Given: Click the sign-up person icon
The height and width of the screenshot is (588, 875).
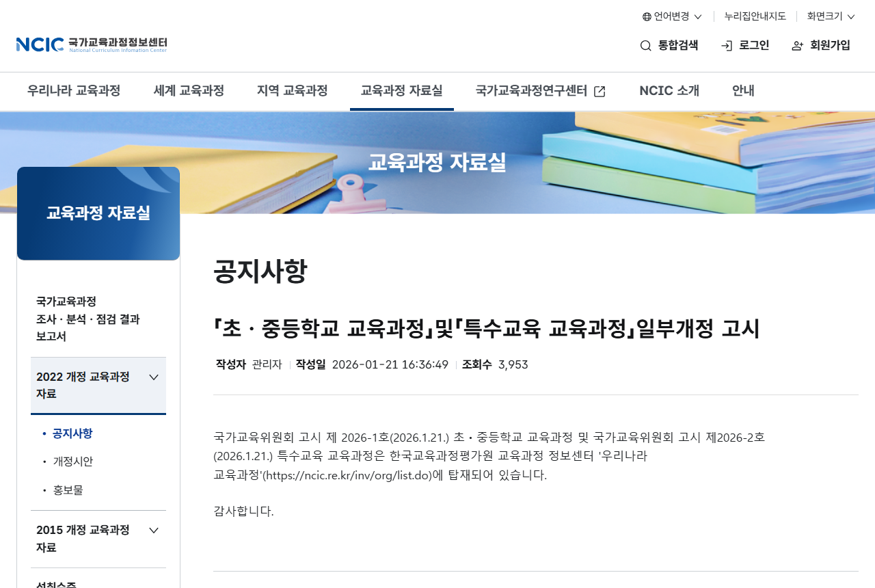Looking at the screenshot, I should pos(798,46).
